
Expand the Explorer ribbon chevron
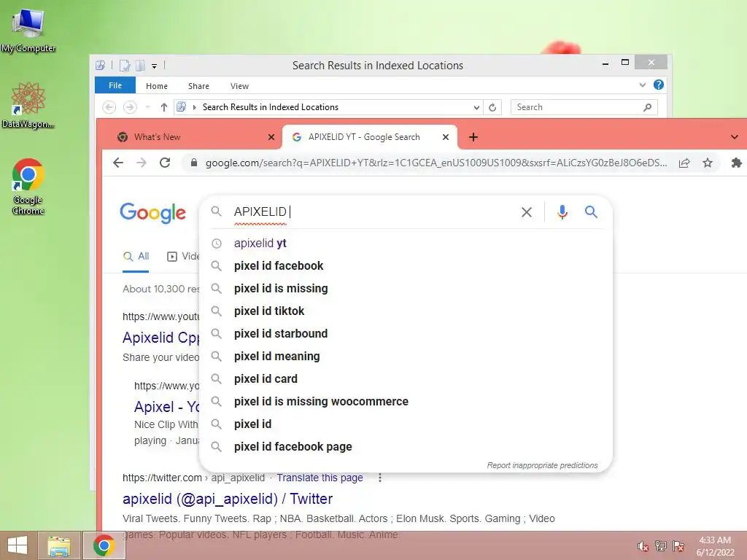click(642, 85)
